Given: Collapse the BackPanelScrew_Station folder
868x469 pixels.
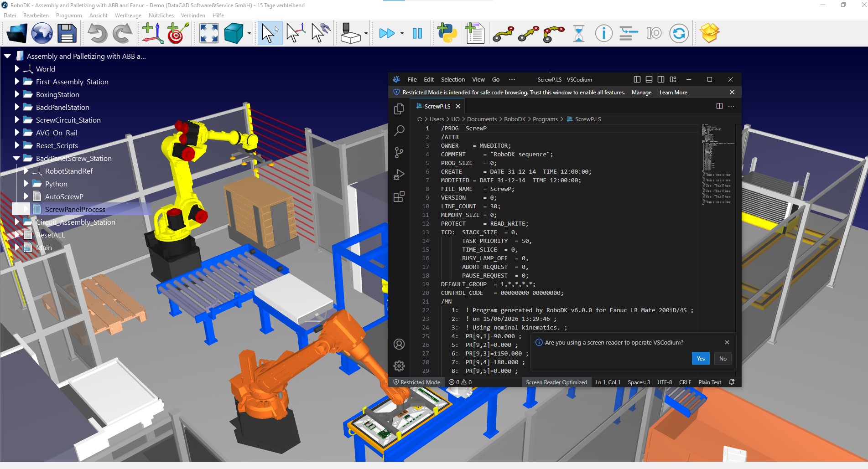Looking at the screenshot, I should (x=16, y=158).
